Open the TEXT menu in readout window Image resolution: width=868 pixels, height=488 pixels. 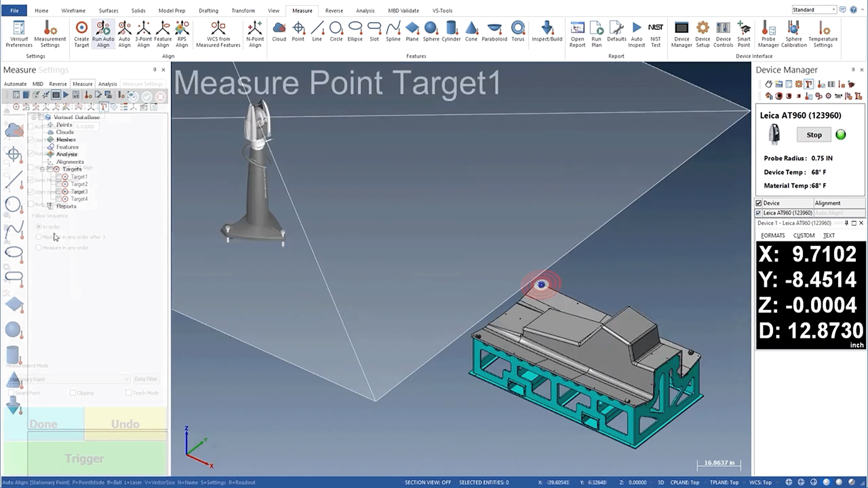click(x=829, y=235)
